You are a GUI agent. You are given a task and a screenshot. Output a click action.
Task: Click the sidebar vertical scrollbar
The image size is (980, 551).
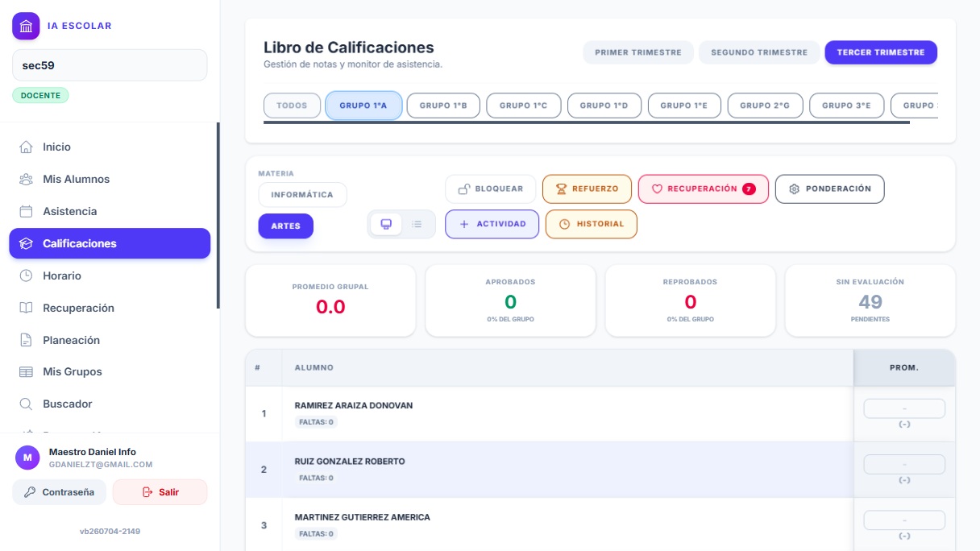click(218, 215)
